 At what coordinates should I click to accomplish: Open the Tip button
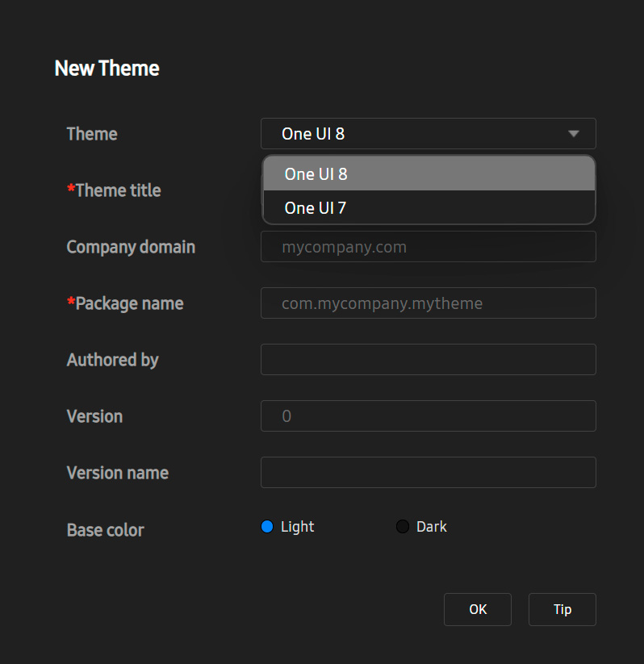tap(562, 609)
